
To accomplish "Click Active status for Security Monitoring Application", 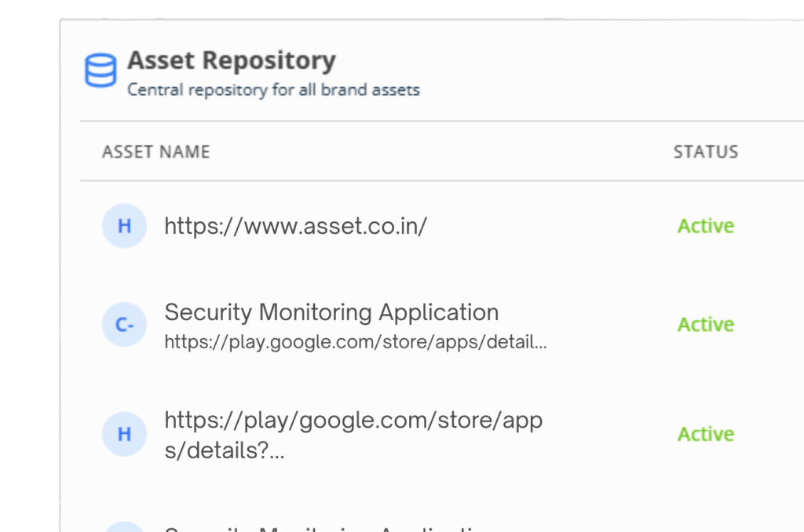I will (x=705, y=324).
